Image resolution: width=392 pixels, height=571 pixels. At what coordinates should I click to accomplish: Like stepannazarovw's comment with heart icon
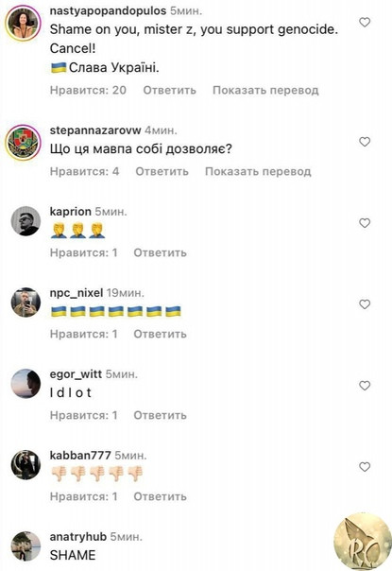point(365,142)
